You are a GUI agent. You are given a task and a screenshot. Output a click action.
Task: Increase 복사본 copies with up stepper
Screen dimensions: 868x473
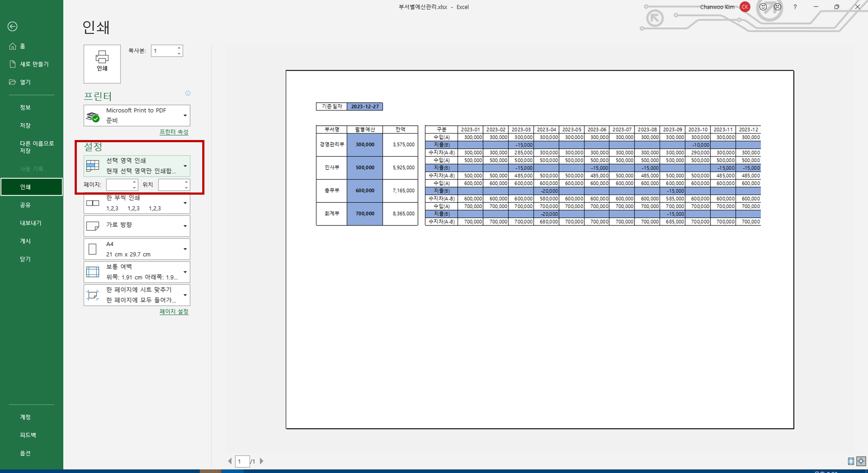[179, 48]
